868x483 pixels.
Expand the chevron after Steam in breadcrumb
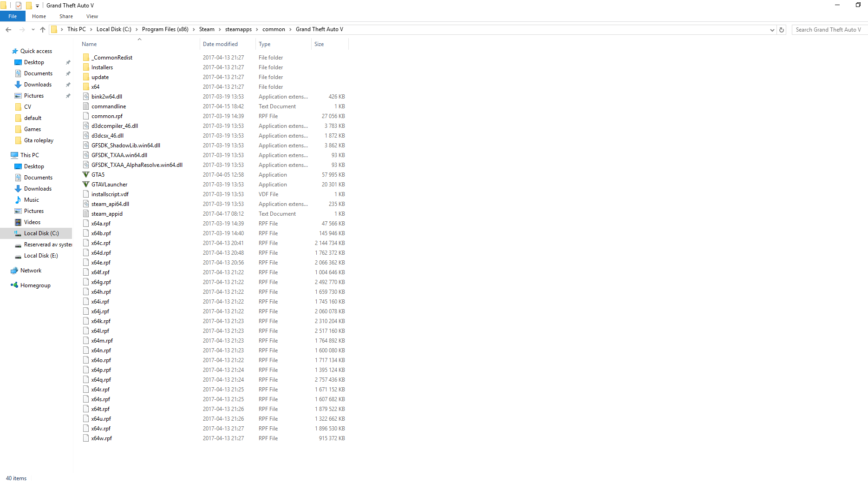220,29
